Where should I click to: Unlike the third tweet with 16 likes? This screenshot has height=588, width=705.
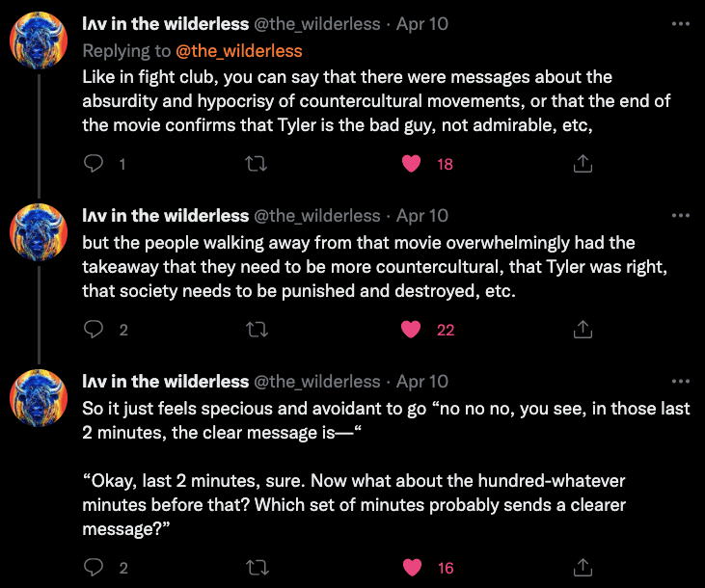[x=412, y=568]
